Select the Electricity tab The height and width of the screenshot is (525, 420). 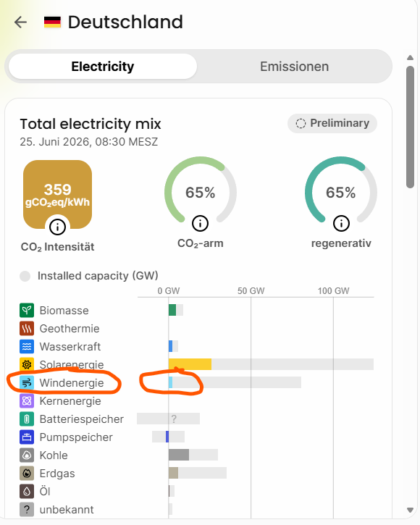(103, 67)
